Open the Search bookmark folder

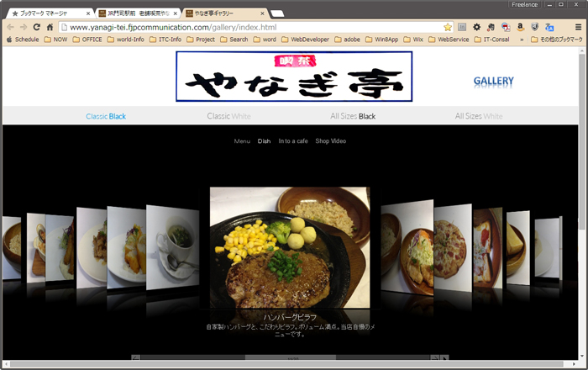click(x=234, y=40)
